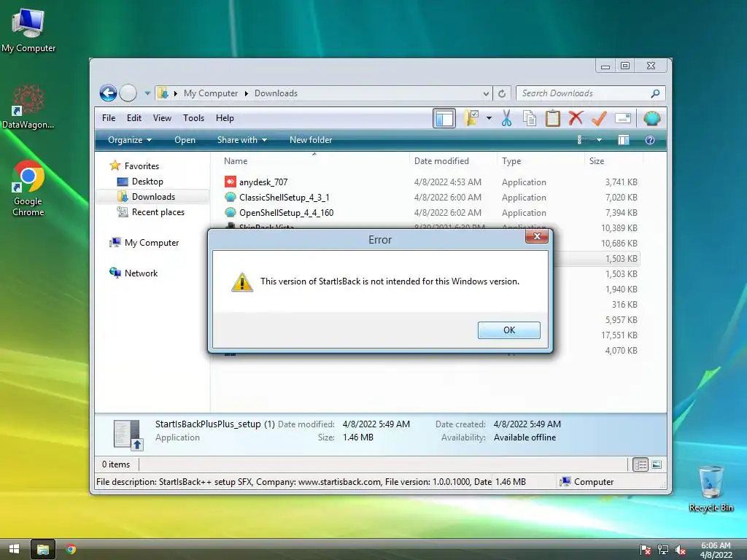Switch to details view status bar icon
747x560 pixels.
(640, 464)
